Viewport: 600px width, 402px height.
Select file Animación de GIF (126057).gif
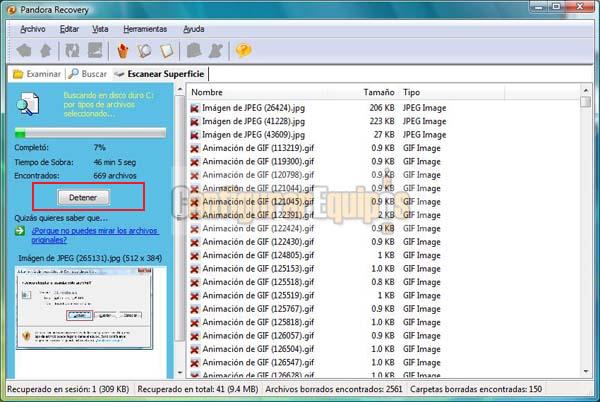click(258, 336)
